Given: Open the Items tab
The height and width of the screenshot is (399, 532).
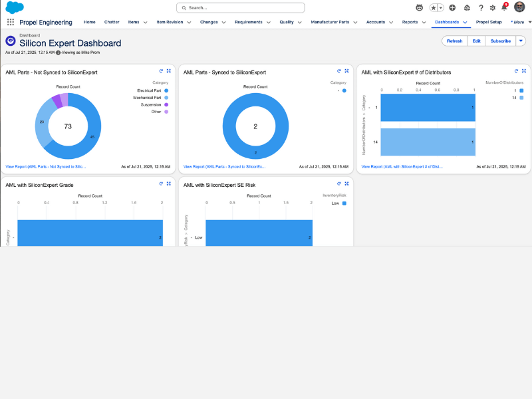Looking at the screenshot, I should [x=134, y=22].
